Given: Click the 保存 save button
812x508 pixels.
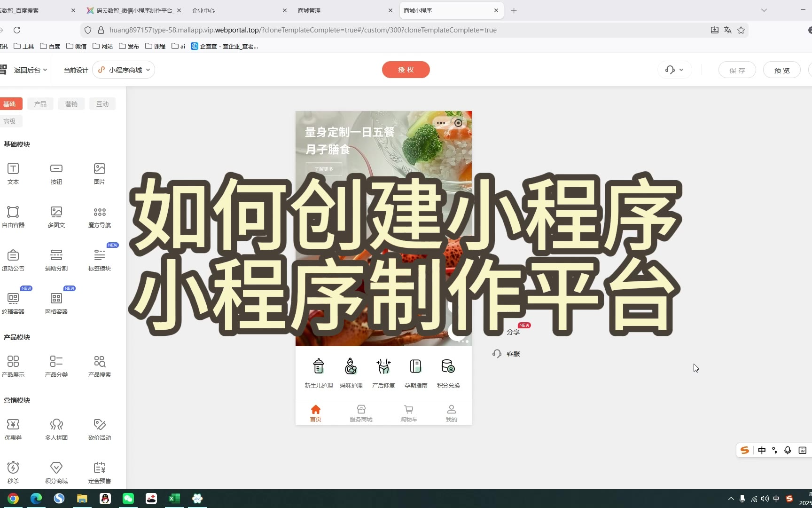Looking at the screenshot, I should pos(737,70).
